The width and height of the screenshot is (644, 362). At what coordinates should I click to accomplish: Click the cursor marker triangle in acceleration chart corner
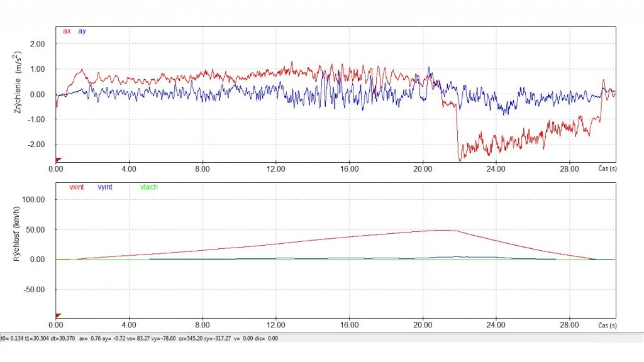pyautogui.click(x=58, y=160)
